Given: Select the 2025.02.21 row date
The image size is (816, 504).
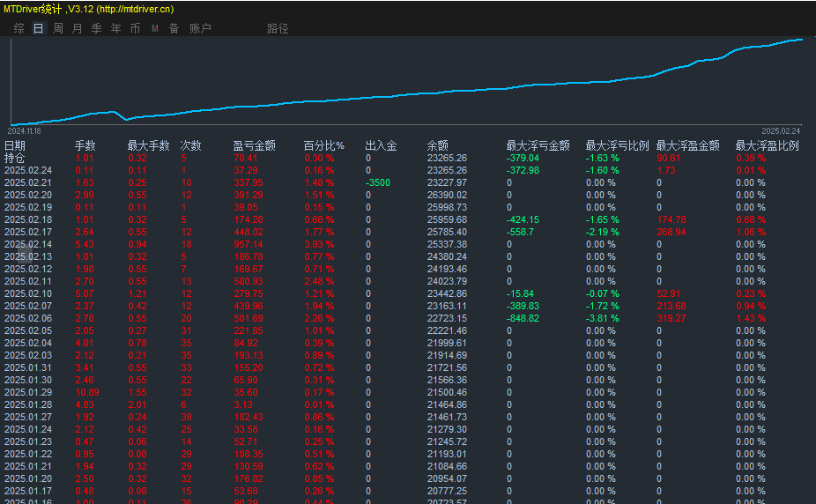Looking at the screenshot, I should pos(28,182).
